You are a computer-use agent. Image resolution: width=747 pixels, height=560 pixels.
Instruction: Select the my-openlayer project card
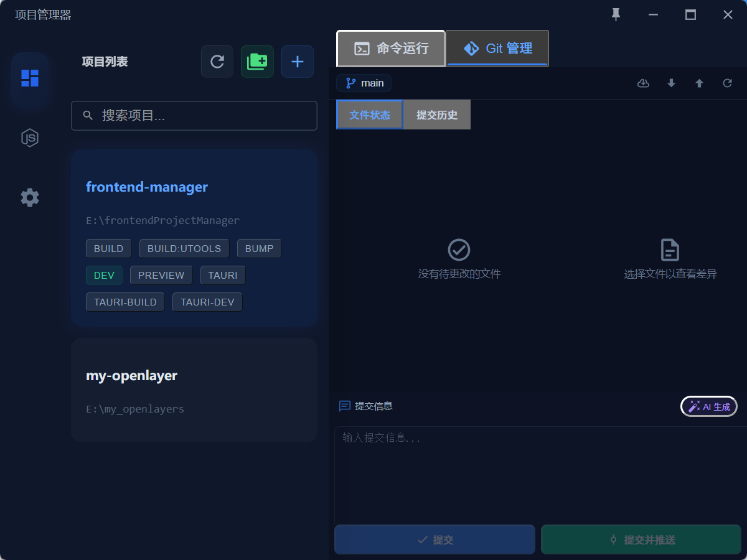(x=194, y=390)
